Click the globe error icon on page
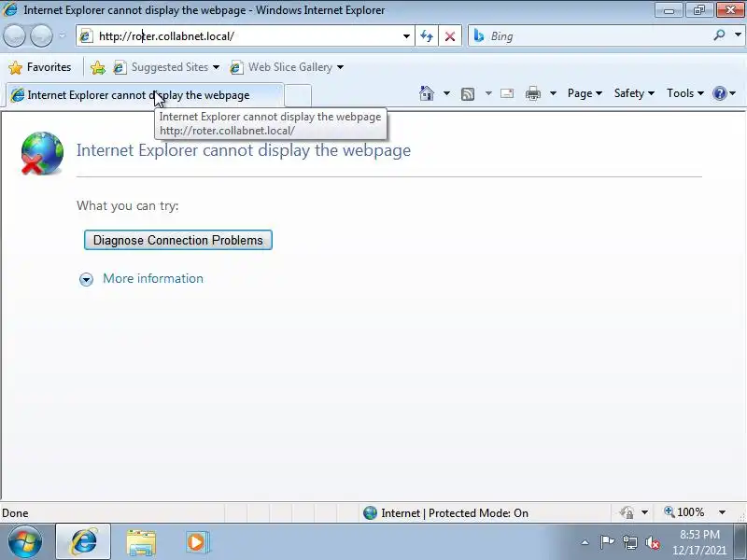Image resolution: width=747 pixels, height=560 pixels. pos(42,153)
